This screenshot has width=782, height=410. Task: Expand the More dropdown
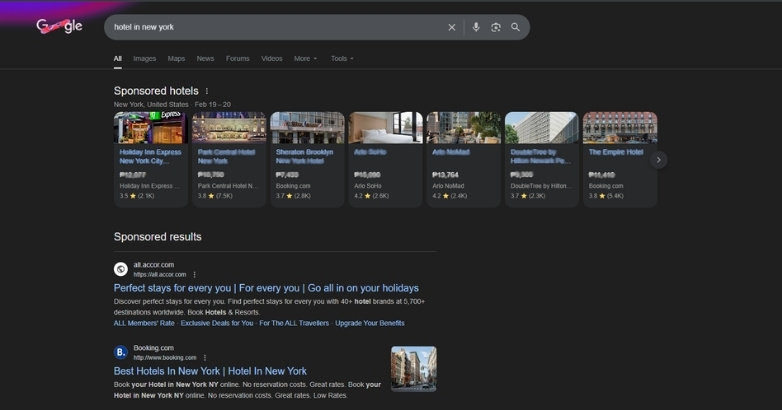point(305,58)
